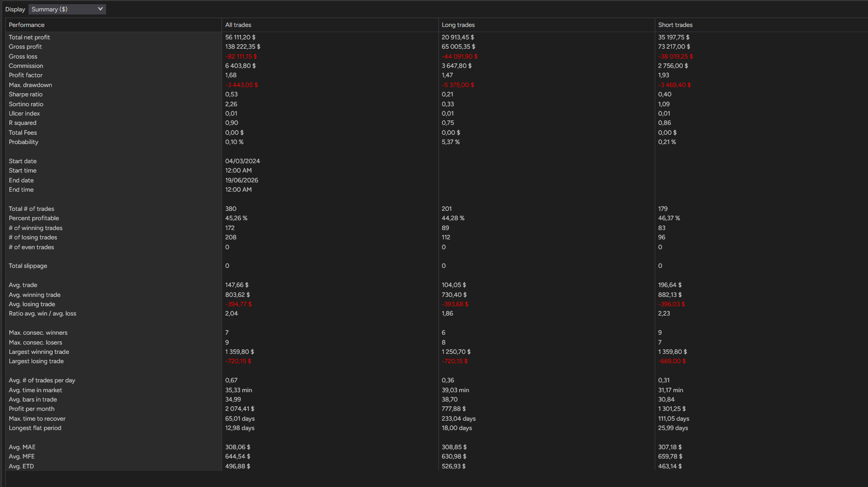Screen dimensions: 868x487
Task: Select the Long trades column header
Action: tap(458, 25)
